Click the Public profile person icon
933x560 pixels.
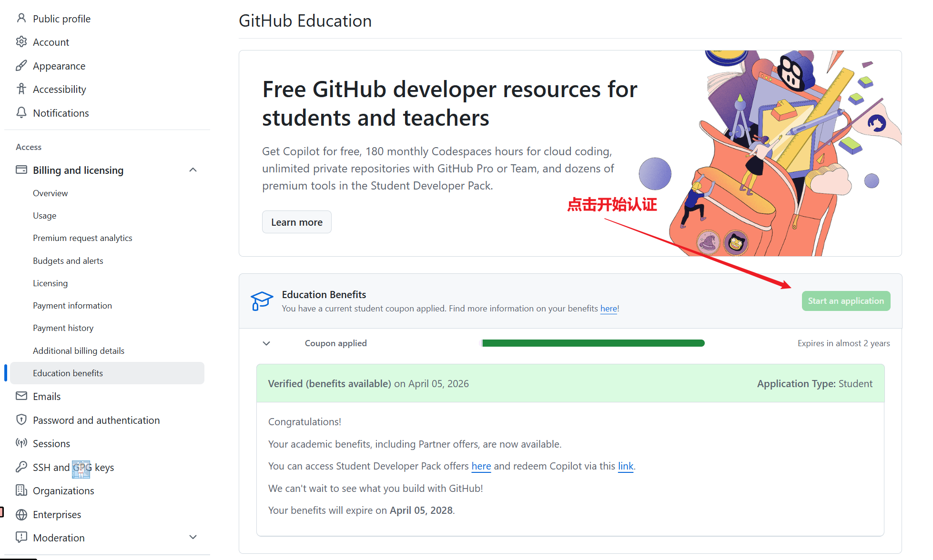click(x=21, y=19)
